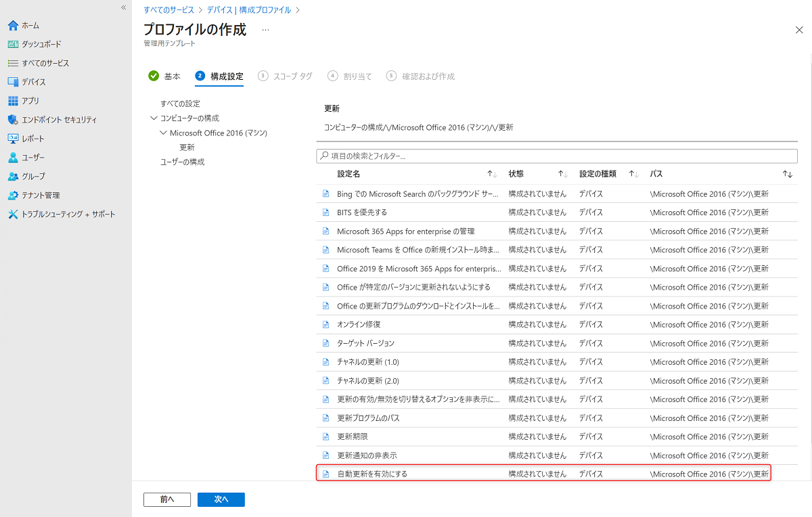Follow the すべてのサービス breadcrumb link
Screen dimensions: 812x517
click(x=168, y=10)
